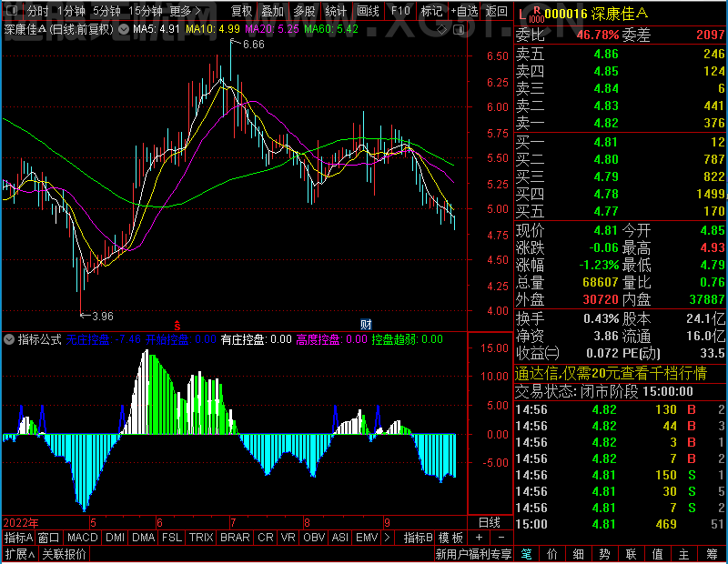Select the 15分钟 period
The width and height of the screenshot is (728, 564).
(146, 11)
